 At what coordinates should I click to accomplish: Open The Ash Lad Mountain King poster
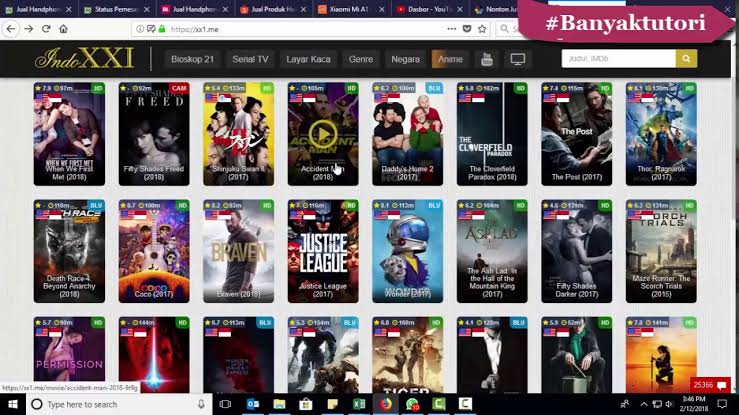point(492,251)
